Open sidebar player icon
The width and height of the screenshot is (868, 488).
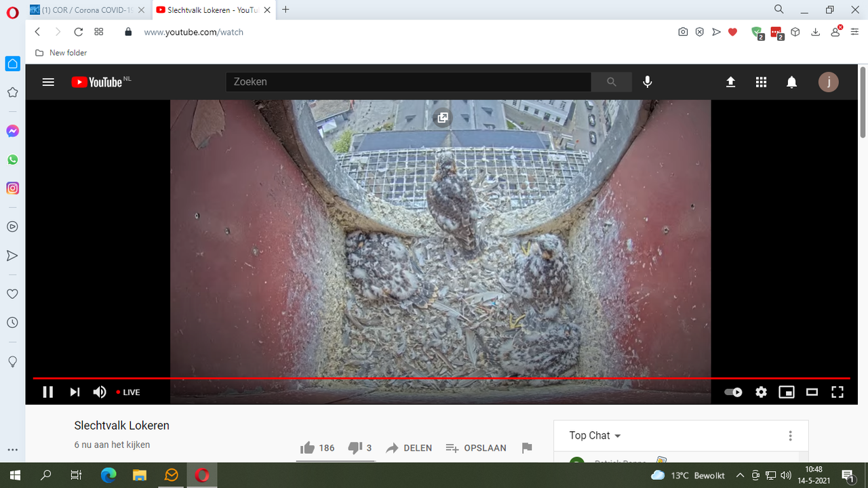(12, 227)
